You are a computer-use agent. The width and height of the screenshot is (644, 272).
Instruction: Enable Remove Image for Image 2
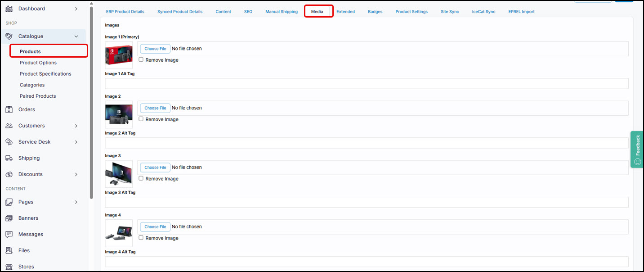pyautogui.click(x=141, y=119)
